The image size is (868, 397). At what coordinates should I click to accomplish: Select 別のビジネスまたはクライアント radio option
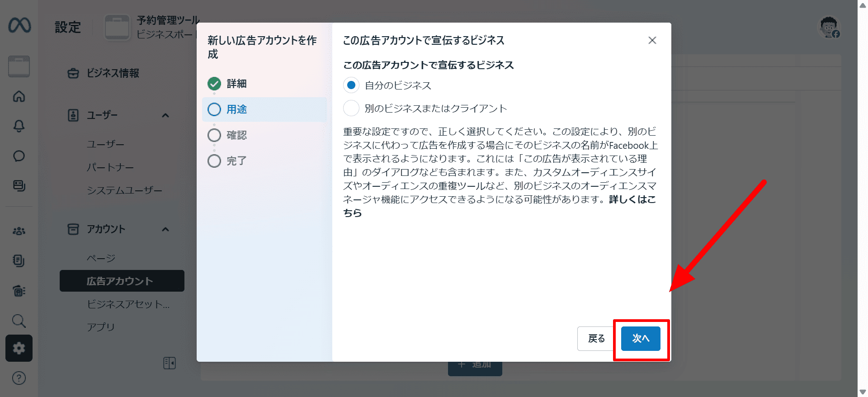coord(351,109)
